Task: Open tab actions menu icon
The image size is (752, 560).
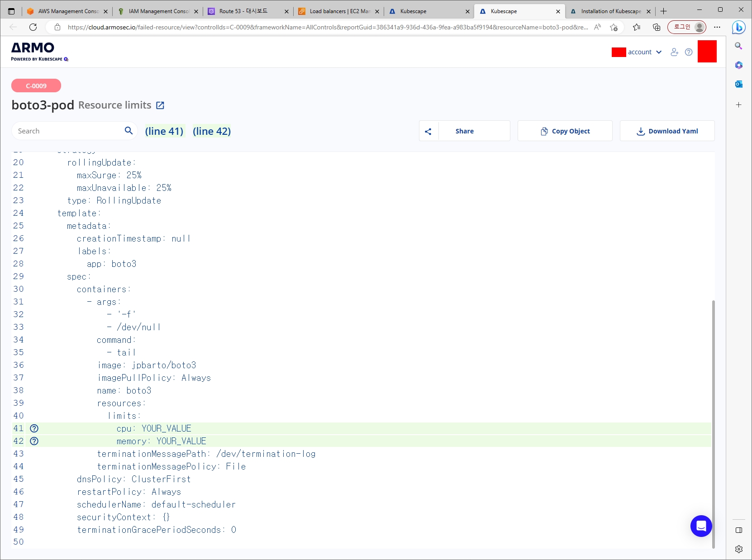Action: 11,11
